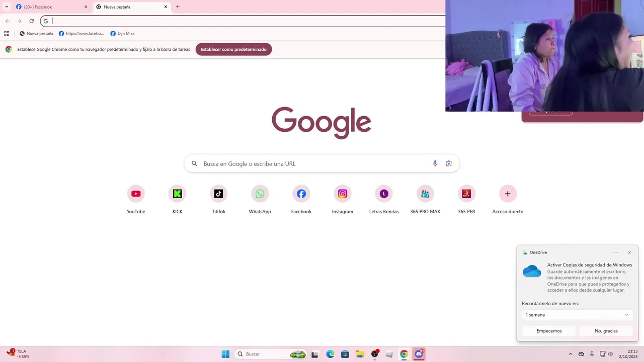Open Google Lens image search icon

tap(449, 163)
